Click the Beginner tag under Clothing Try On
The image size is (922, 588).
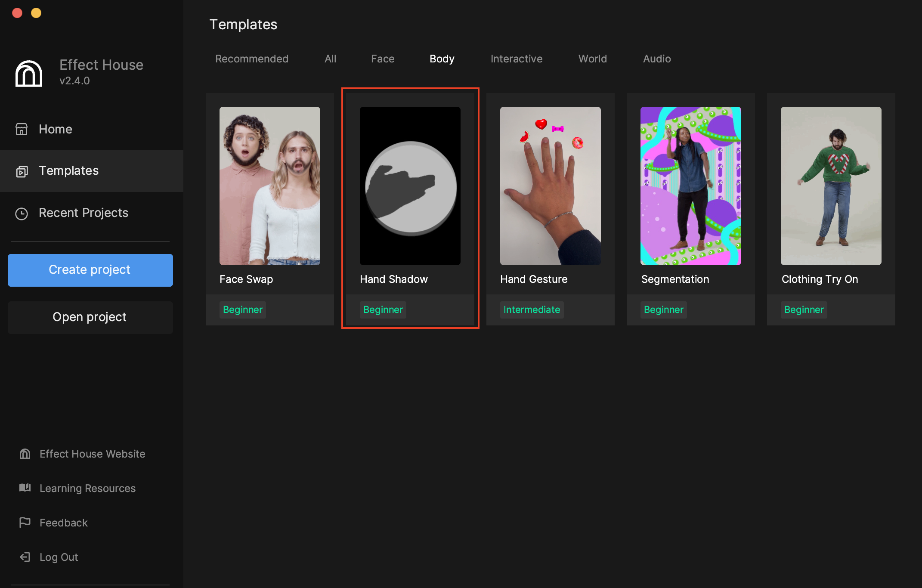tap(804, 310)
